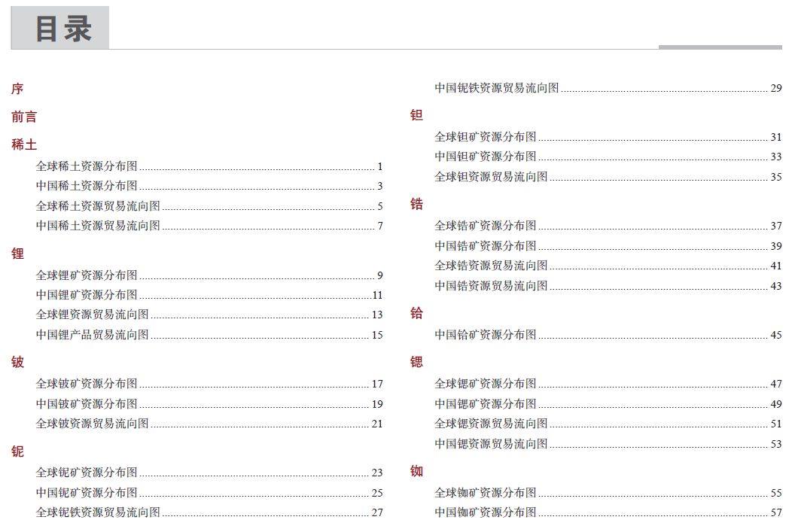Viewport: 798px width, 532px height.
Task: Jump to the 铍 section heading
Action: [17, 362]
